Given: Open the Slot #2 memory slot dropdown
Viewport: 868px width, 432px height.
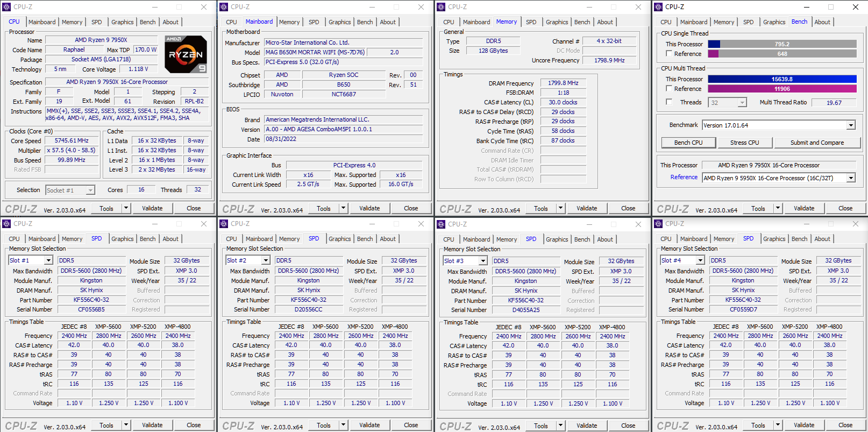Looking at the screenshot, I should click(266, 260).
